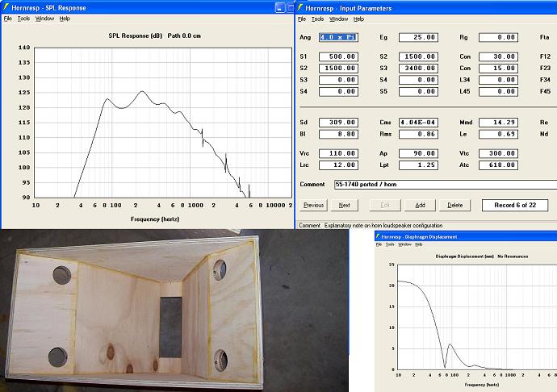Screen dimensions: 557x392
Task: Click the S5 field with 0.00
Action: [x=418, y=92]
